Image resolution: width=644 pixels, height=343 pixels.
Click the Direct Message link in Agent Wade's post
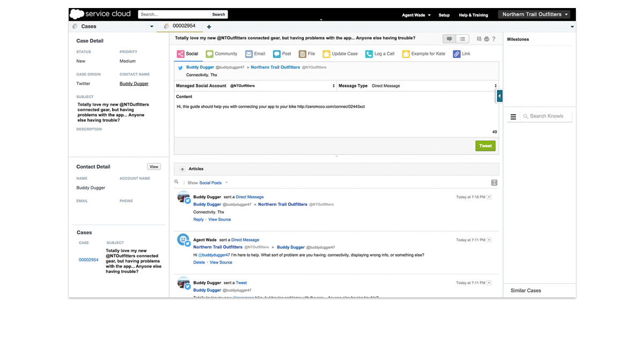[245, 240]
